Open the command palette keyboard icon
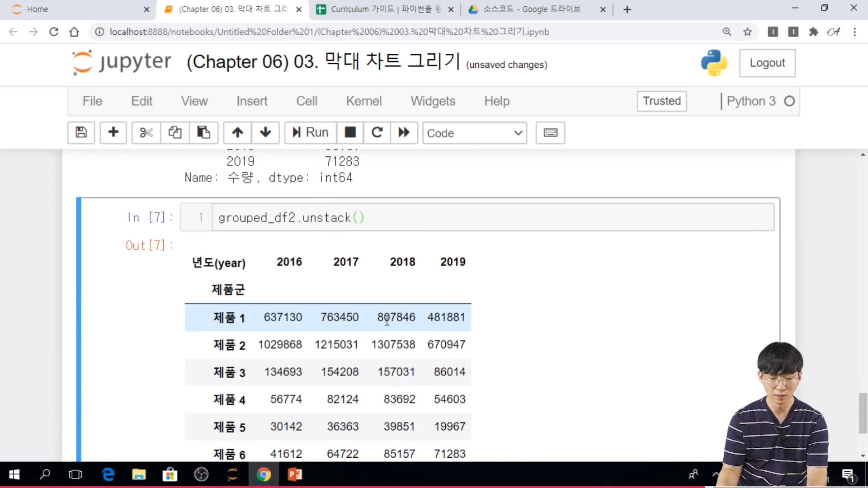Image resolution: width=868 pixels, height=488 pixels. point(550,132)
